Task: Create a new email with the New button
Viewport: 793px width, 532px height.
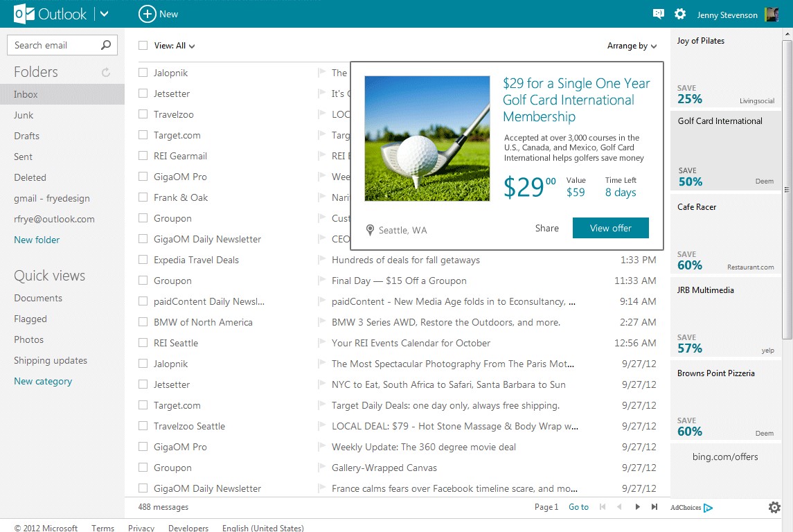Action: pos(159,14)
